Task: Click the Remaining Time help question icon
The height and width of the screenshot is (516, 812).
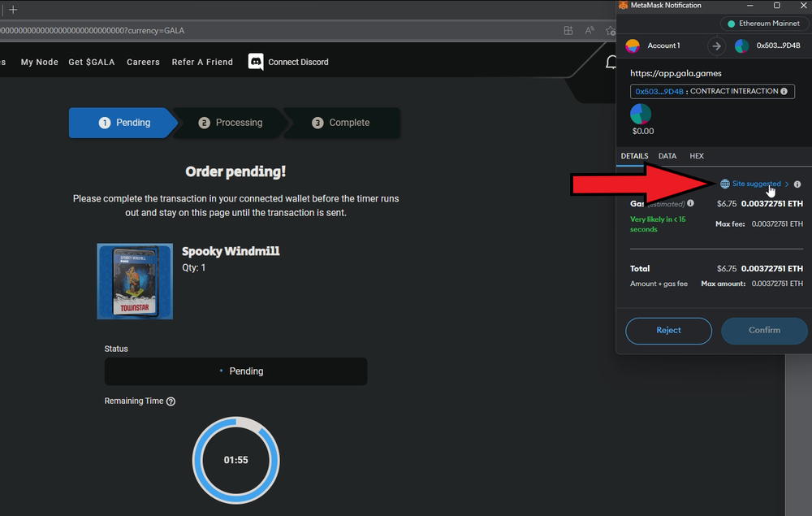Action: [x=171, y=401]
